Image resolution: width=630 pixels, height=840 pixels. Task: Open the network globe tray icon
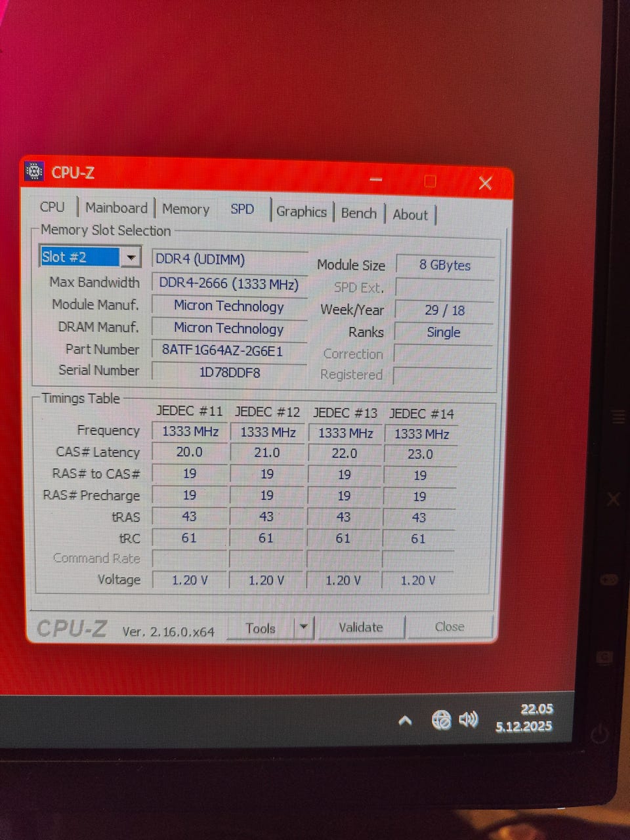(x=441, y=721)
